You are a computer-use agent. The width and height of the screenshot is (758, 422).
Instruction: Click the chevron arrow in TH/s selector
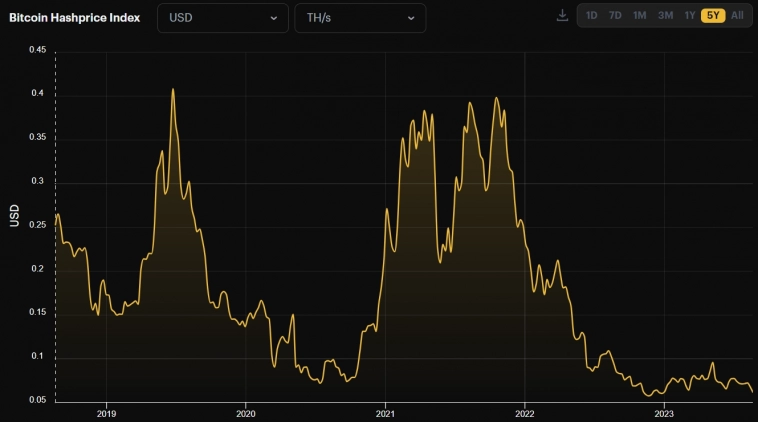click(x=411, y=18)
